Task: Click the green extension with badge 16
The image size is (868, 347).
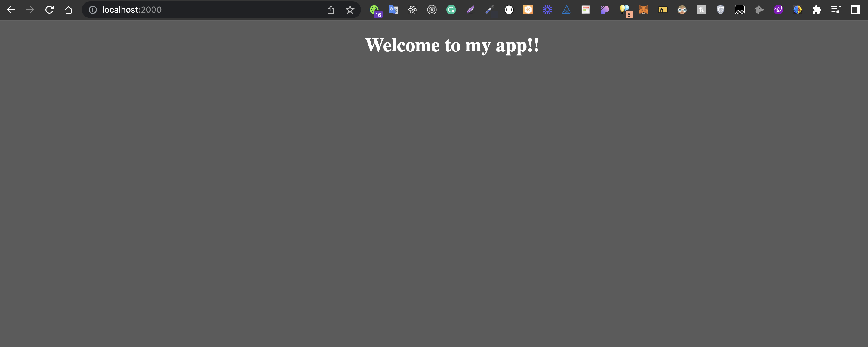Action: coord(374,10)
